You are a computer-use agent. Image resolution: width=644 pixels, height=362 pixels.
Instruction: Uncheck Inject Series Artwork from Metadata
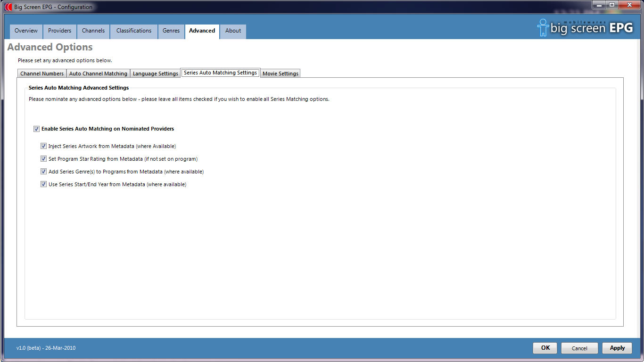[43, 146]
